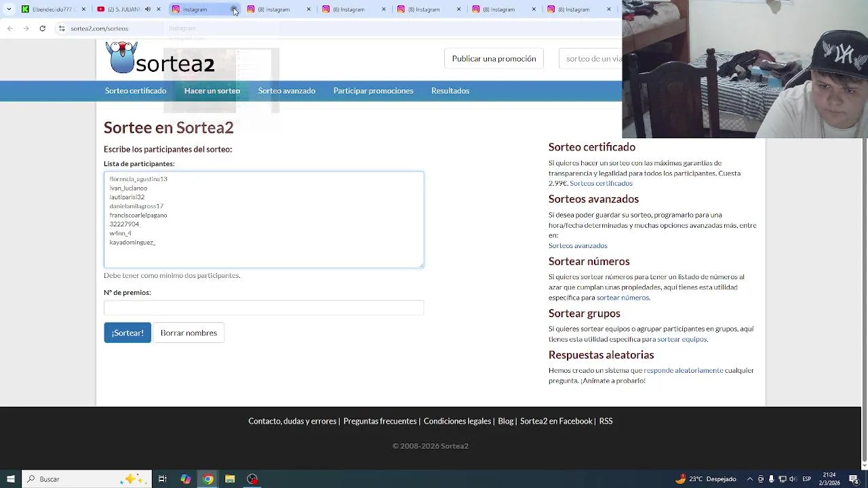Focus the promotion search field

[x=590, y=59]
